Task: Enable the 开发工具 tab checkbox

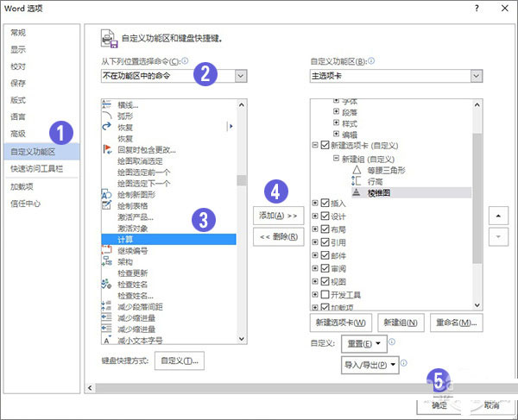Action: [x=325, y=294]
